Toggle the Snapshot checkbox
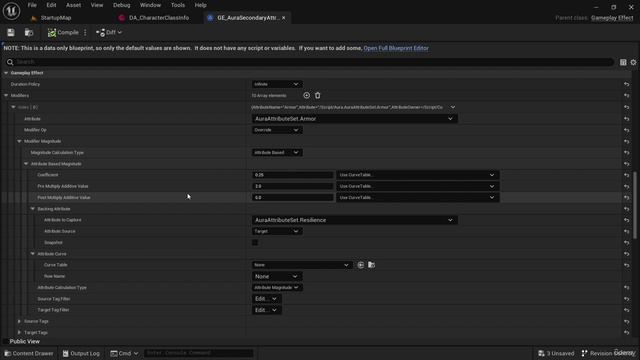Screen dimensions: 640x360 pos(255,242)
